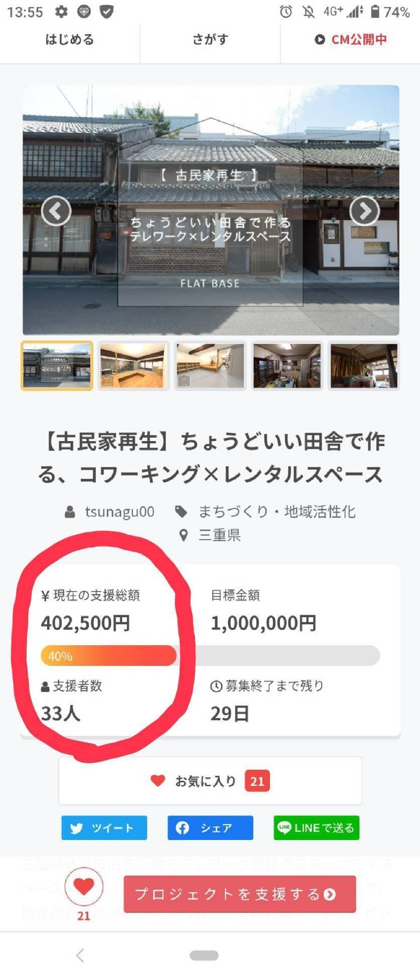The width and height of the screenshot is (420, 980).
Task: Tap the Android back chevron
Action: click(x=80, y=955)
